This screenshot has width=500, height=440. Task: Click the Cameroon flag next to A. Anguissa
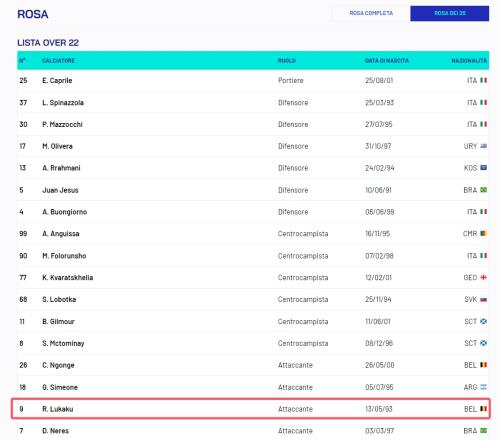click(483, 233)
